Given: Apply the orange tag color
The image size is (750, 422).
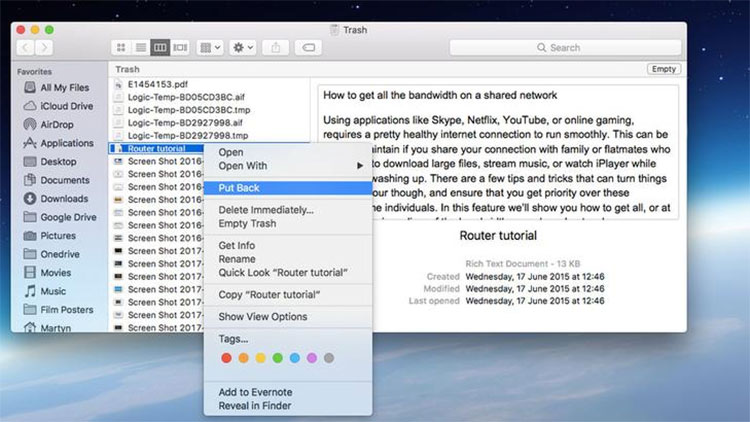Looking at the screenshot, I should point(243,358).
